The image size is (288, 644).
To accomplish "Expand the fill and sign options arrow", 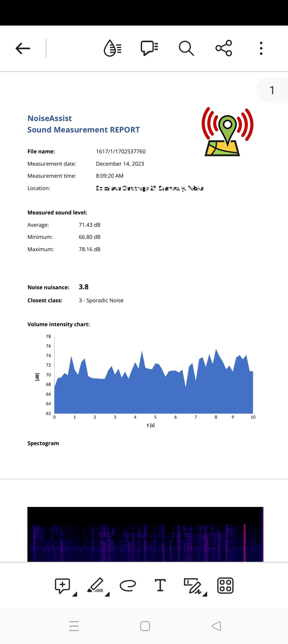I will pyautogui.click(x=205, y=594).
